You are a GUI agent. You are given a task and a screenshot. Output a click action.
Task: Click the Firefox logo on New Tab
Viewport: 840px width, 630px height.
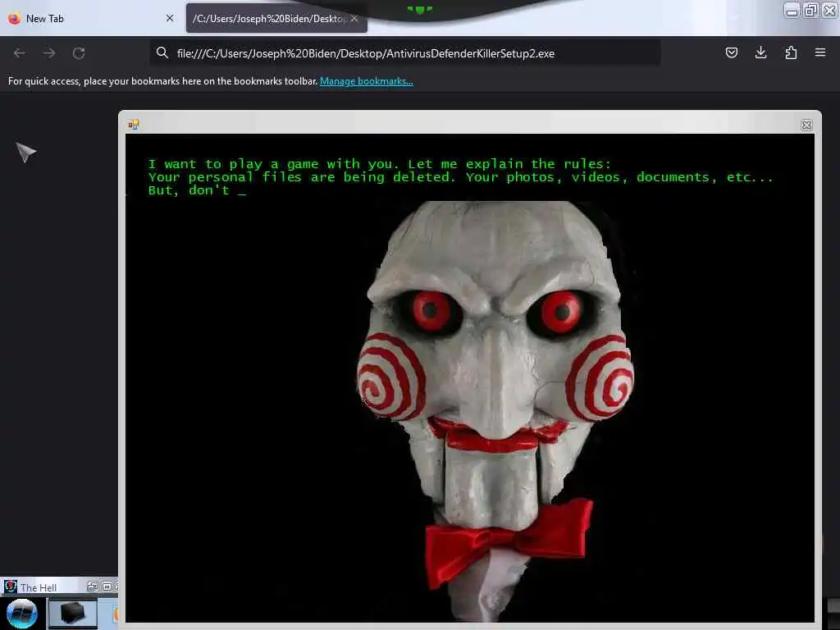pos(14,18)
